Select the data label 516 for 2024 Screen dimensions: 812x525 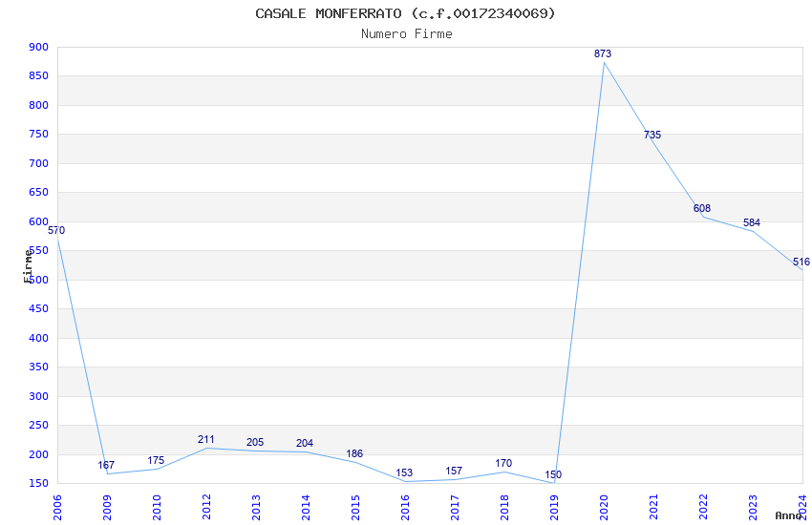[801, 262]
